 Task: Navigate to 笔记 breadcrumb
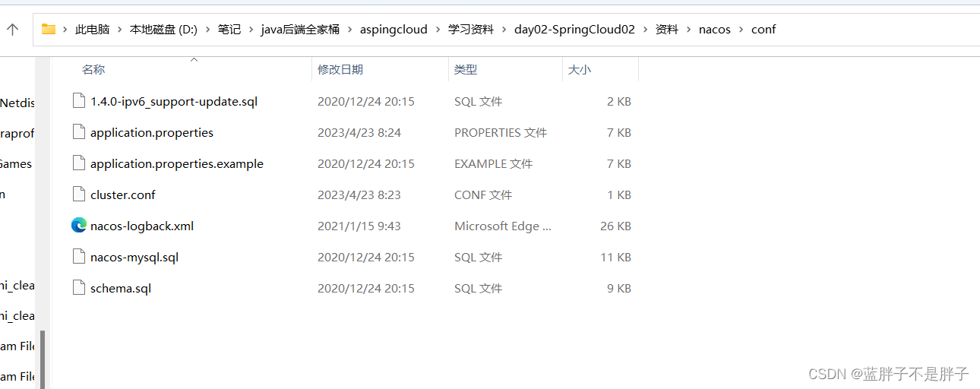pos(229,30)
